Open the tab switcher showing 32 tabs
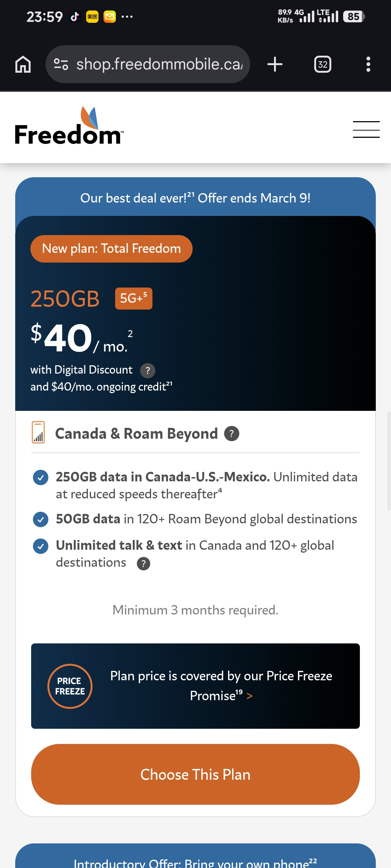Viewport: 391px width, 868px height. (322, 64)
